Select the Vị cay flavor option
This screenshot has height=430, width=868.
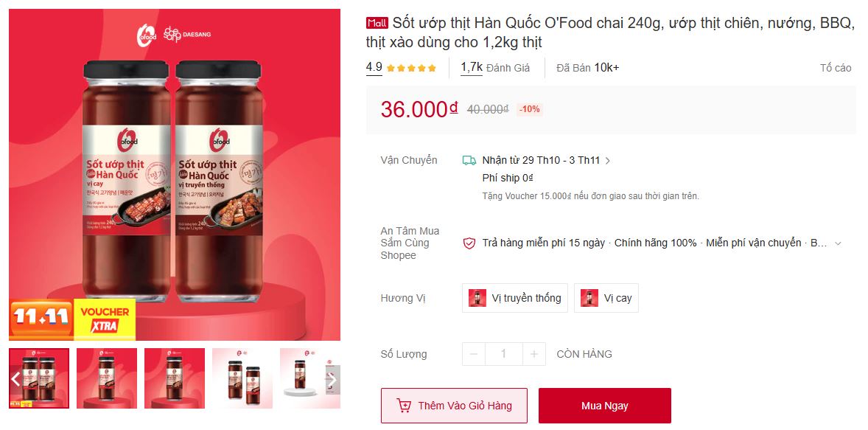(x=606, y=298)
